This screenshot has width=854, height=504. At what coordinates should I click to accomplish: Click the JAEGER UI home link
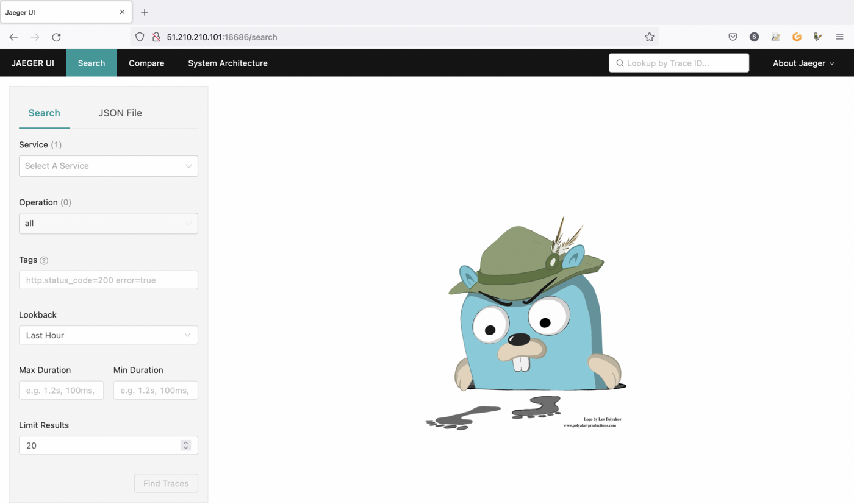33,63
